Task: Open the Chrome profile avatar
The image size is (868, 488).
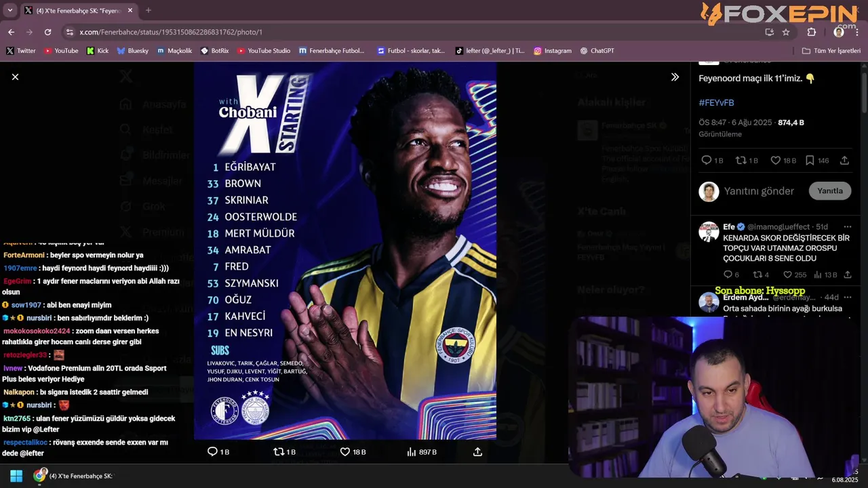Action: coord(839,32)
